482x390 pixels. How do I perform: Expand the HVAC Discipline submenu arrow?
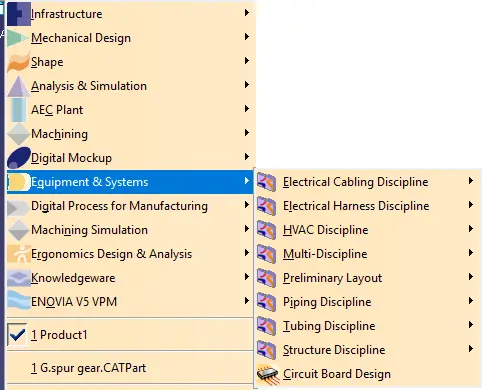pyautogui.click(x=471, y=229)
